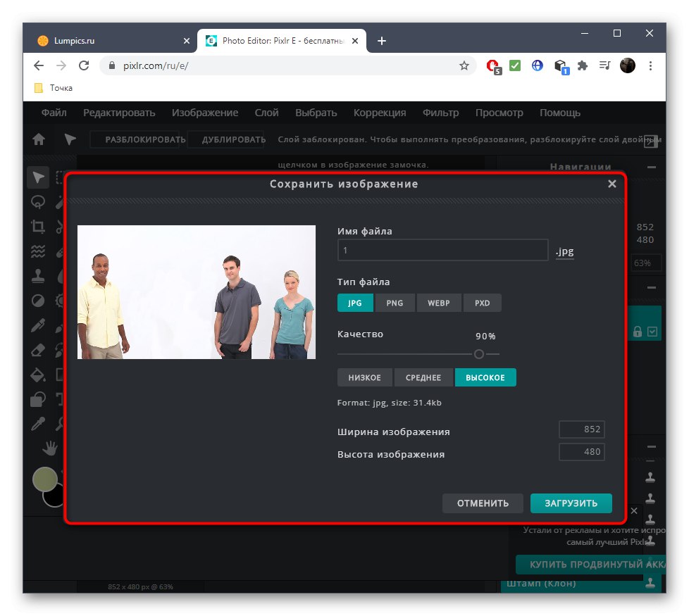This screenshot has width=689, height=616.
Task: Select the Pen tool in toolbox
Action: (x=38, y=325)
